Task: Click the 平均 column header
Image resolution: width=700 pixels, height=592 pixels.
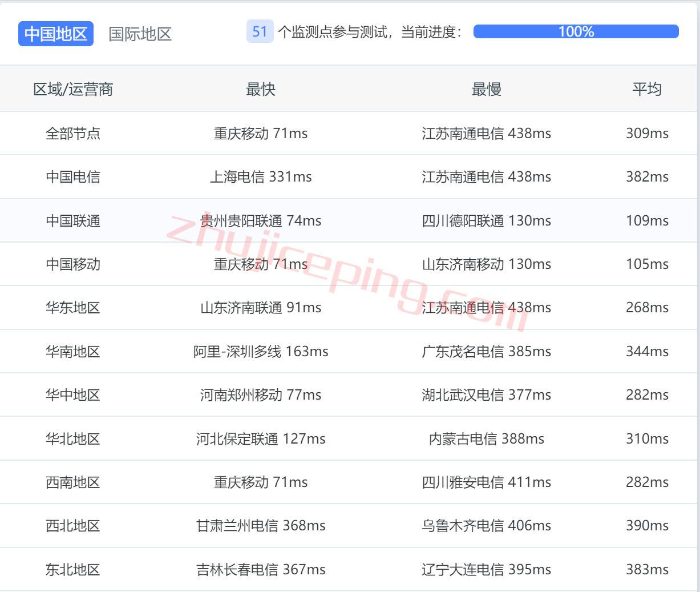Action: 647,89
